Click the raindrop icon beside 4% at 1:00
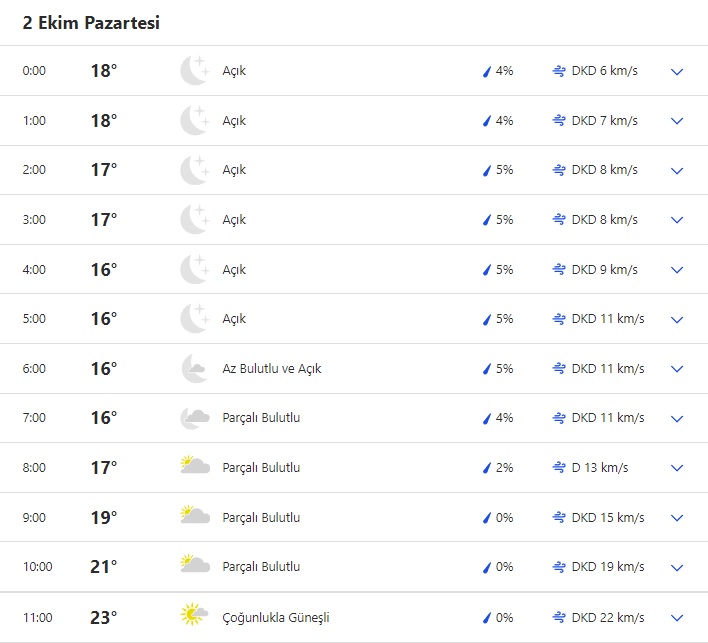The width and height of the screenshot is (708, 643). [487, 121]
